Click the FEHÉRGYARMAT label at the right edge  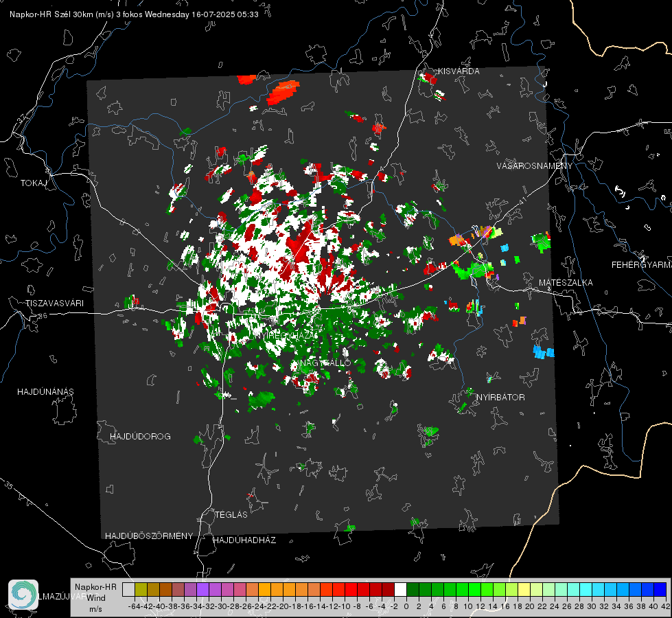[x=642, y=265]
